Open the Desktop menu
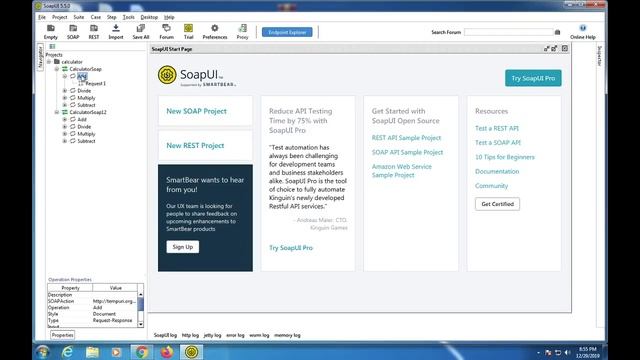Screen dimensions: 640x360 tap(149, 17)
